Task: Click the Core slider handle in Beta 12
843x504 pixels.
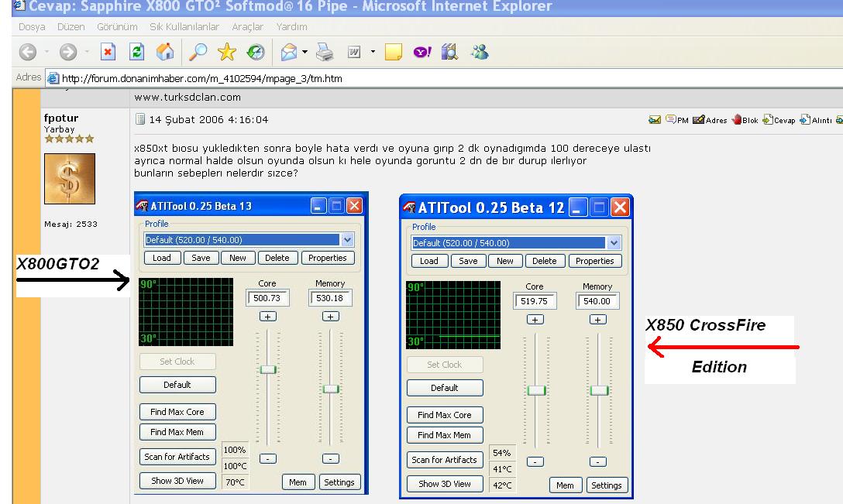Action: point(535,391)
